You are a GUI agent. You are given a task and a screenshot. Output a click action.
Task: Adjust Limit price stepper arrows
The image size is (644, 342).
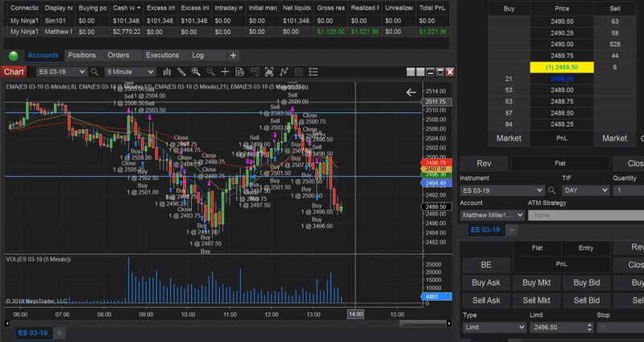[590, 327]
